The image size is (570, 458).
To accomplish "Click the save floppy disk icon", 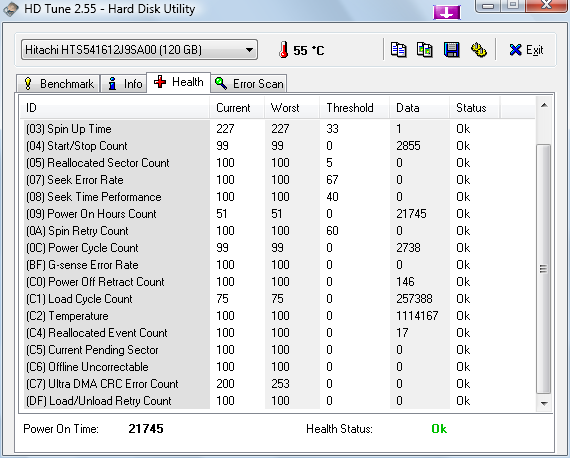I will coord(451,50).
